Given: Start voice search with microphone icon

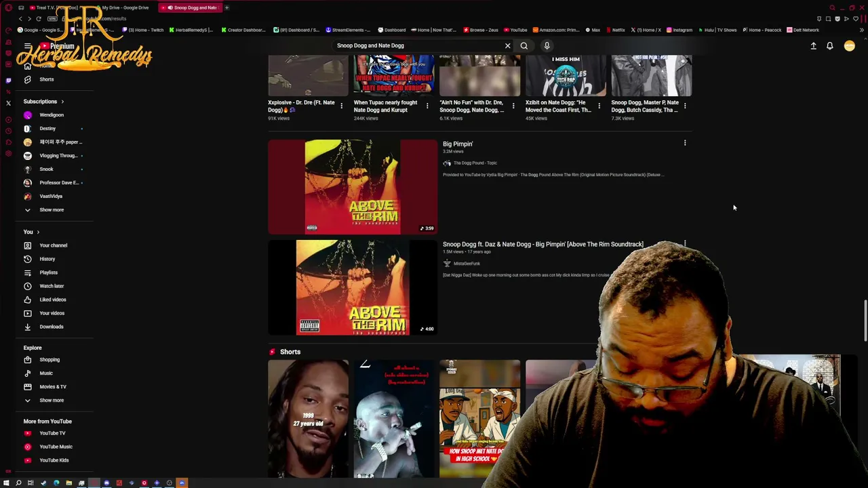Looking at the screenshot, I should 547,45.
